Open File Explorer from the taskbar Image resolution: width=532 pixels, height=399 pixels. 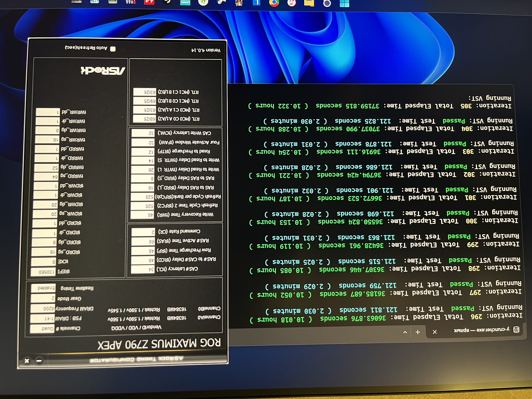pyautogui.click(x=309, y=3)
